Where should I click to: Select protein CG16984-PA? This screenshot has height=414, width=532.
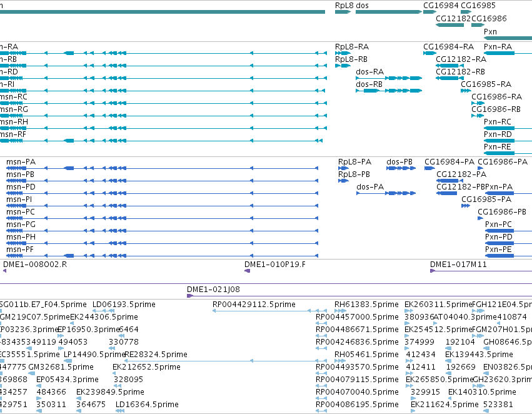449,162
